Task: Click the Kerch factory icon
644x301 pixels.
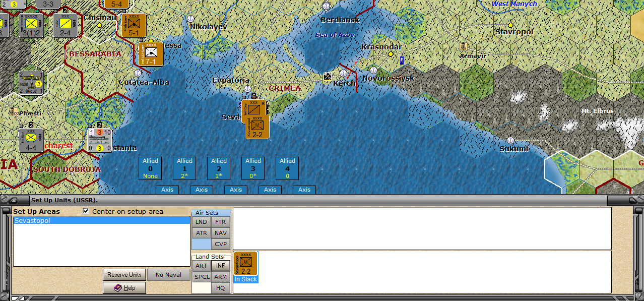Action: 328,77
